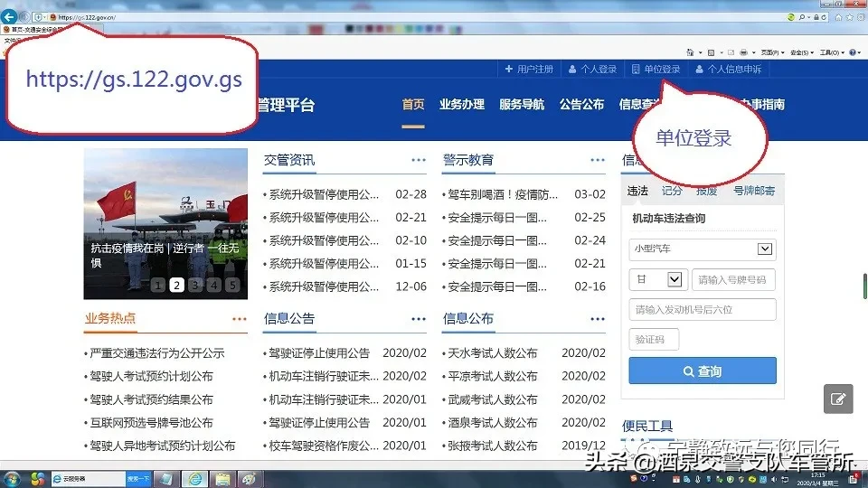Click 个人信息申诉 link
868x488 pixels.
coord(729,70)
